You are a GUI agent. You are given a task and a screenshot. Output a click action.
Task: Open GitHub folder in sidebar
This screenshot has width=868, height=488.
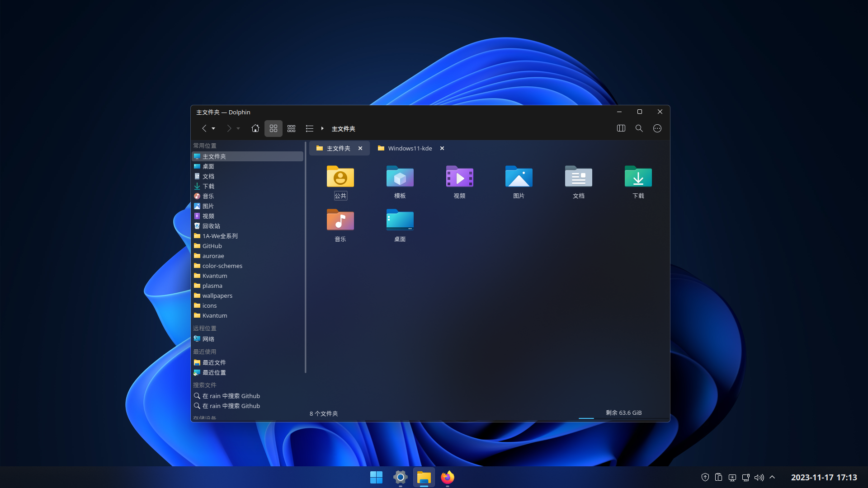pyautogui.click(x=247, y=246)
